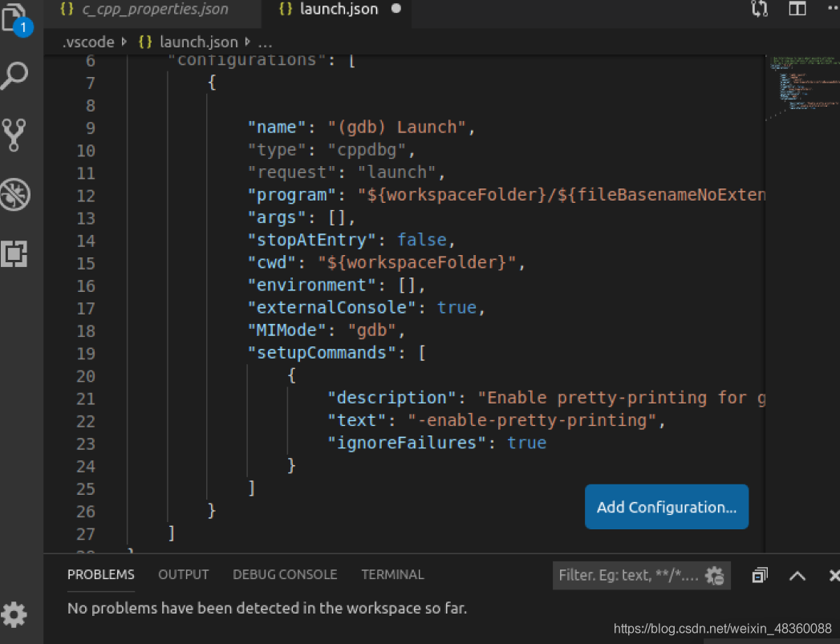Click the Add Configuration... button
This screenshot has width=840, height=644.
point(667,507)
